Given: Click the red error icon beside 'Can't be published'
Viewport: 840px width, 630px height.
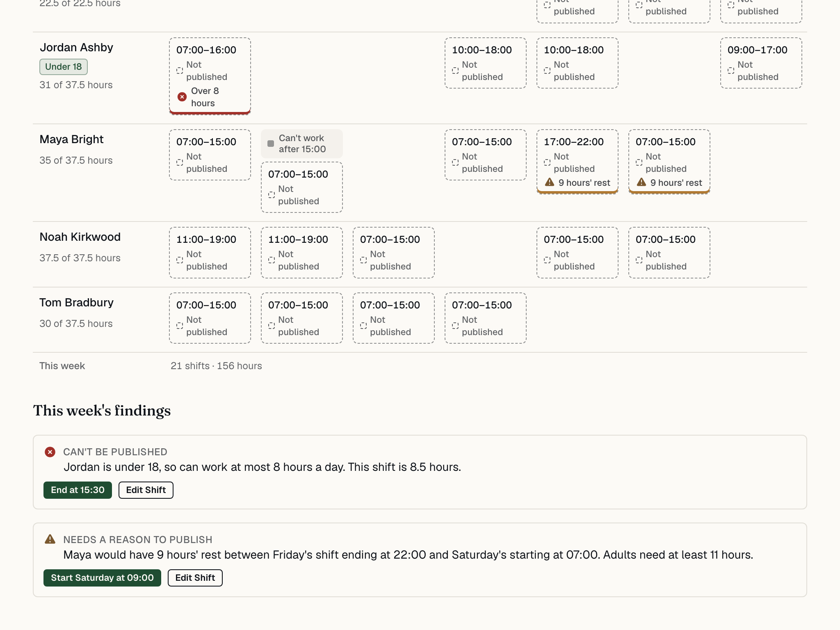Looking at the screenshot, I should (50, 452).
